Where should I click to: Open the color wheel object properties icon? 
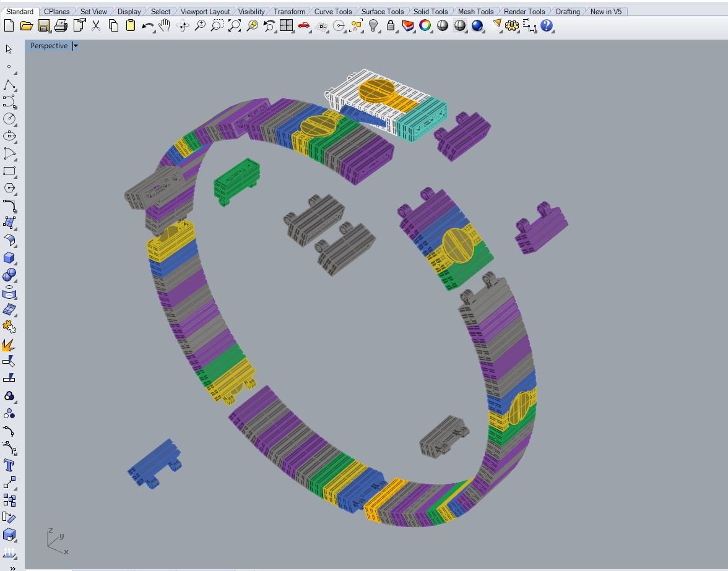(425, 25)
